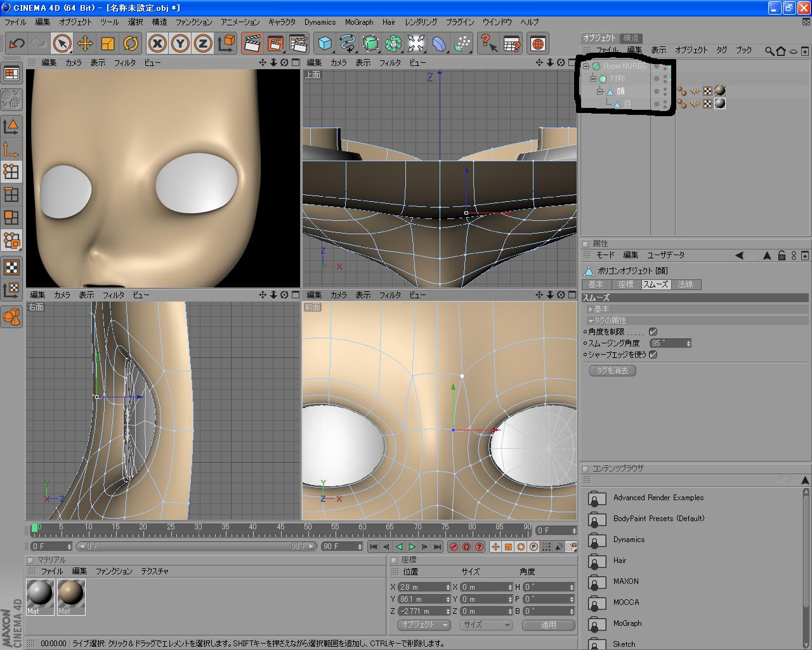Image resolution: width=812 pixels, height=650 pixels.
Task: Click the タグを消去 button
Action: 612,371
